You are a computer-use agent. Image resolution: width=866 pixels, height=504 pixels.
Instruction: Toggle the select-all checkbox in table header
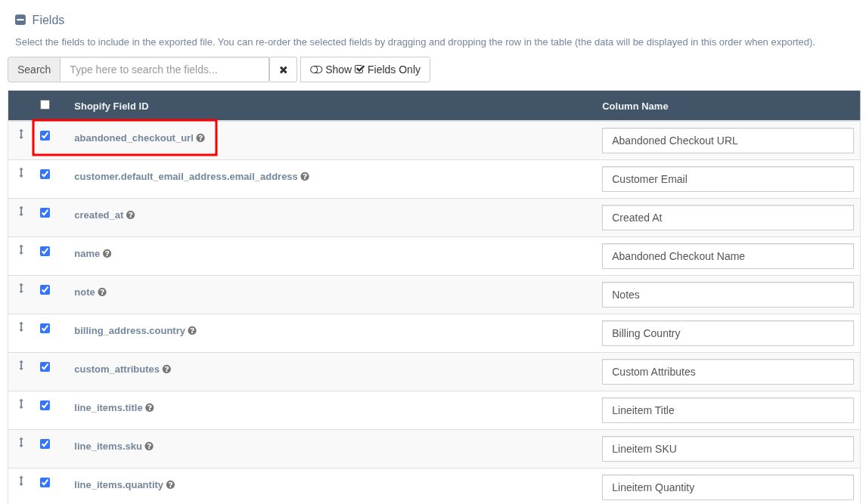coord(45,105)
